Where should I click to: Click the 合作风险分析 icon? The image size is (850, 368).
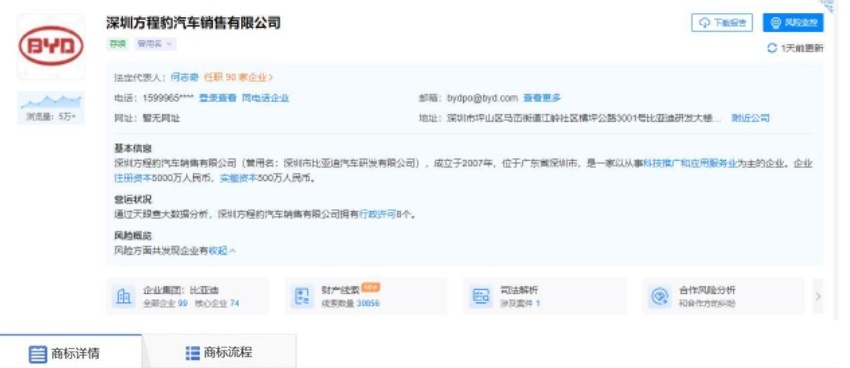point(660,296)
